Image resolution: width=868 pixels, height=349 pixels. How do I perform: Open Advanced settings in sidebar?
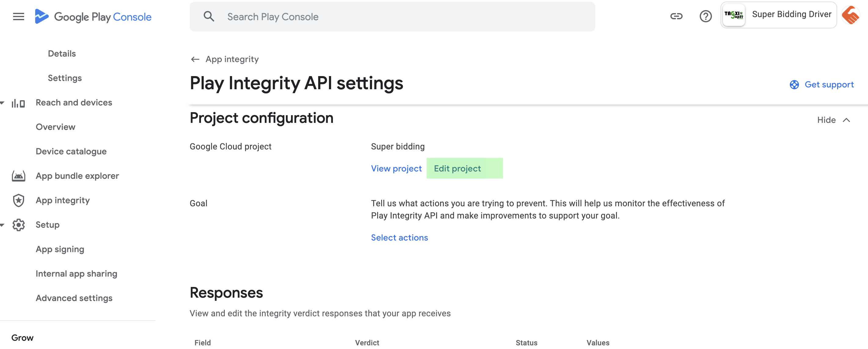click(74, 298)
